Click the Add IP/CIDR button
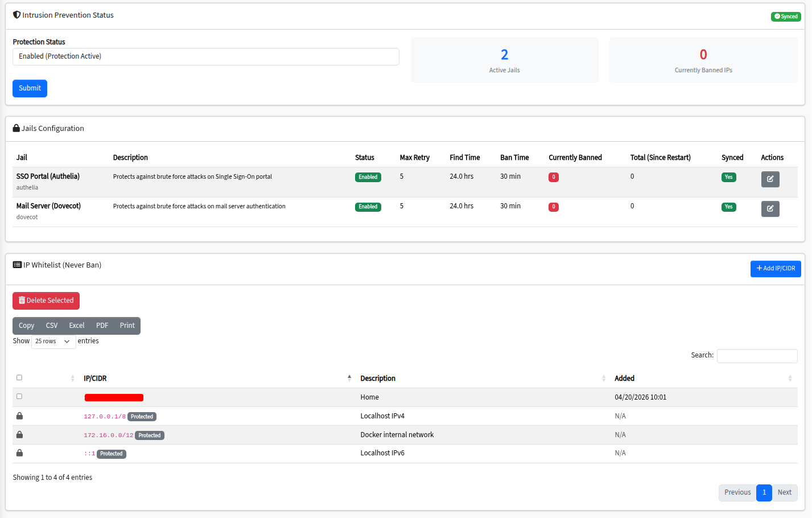The height and width of the screenshot is (518, 812). pos(776,269)
